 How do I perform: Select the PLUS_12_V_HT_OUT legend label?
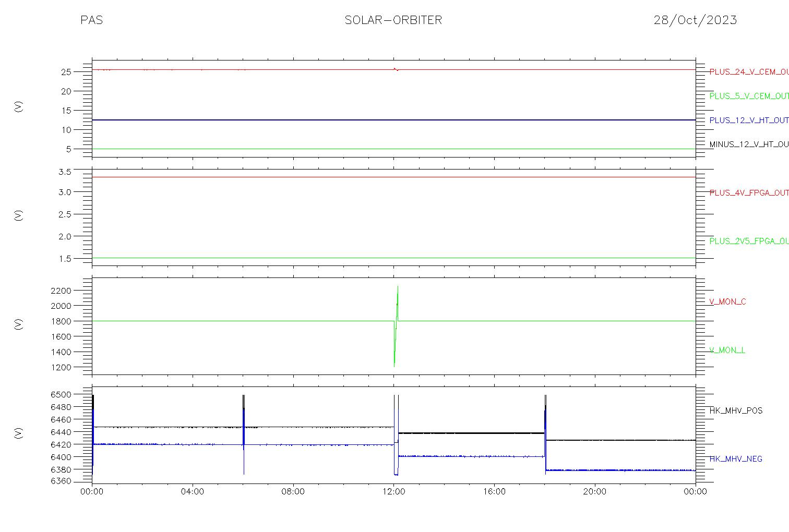(x=749, y=120)
